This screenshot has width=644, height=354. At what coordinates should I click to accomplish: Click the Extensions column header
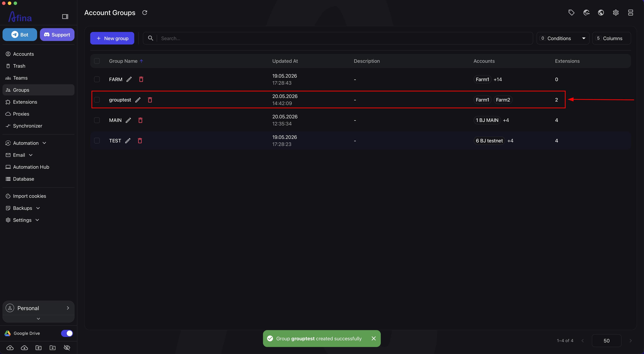(567, 61)
